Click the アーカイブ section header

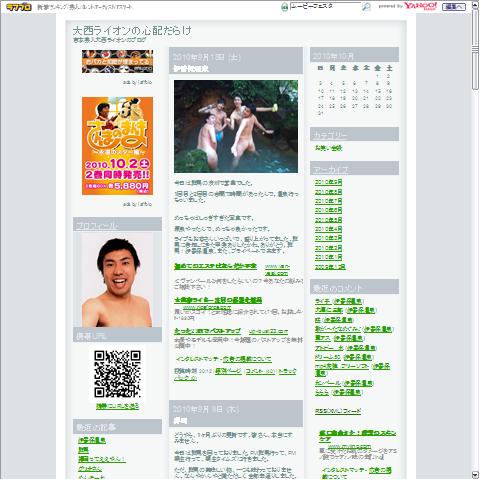[354, 168]
